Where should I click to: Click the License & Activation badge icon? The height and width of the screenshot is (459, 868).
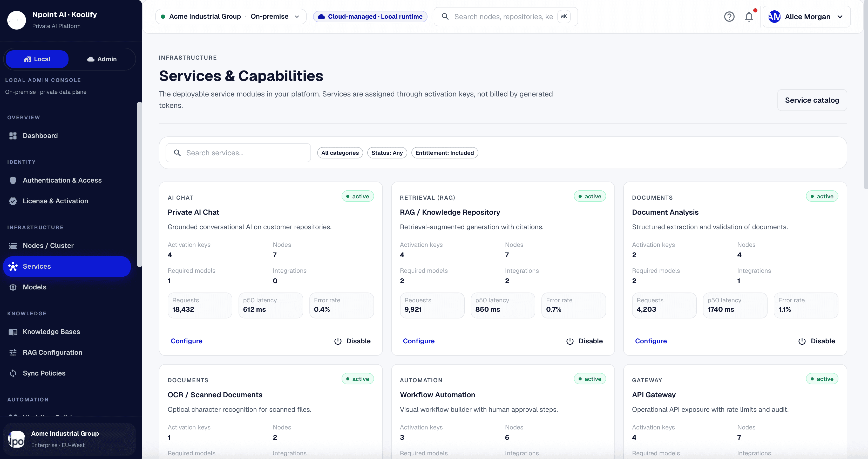coord(13,201)
